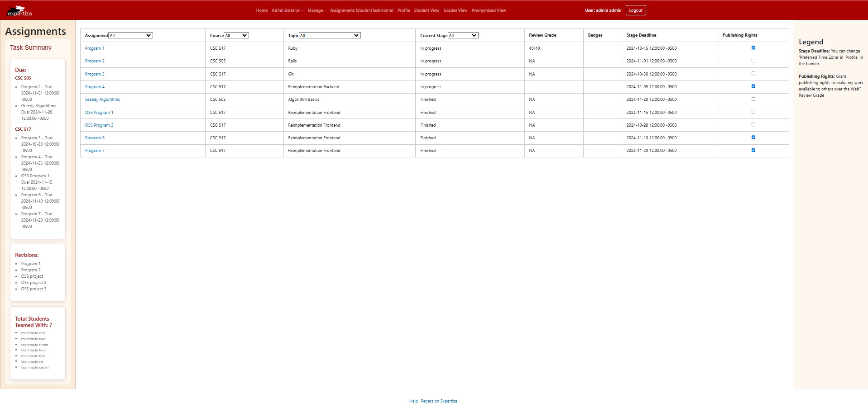Expand the Manage menu
Screen dimensions: 868x412
[316, 10]
